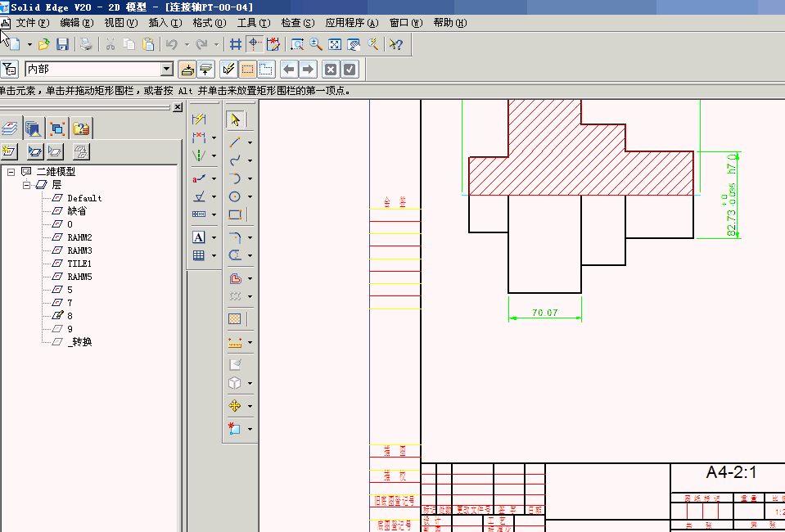
Task: Save the drawing with the floppy disk icon
Action: [x=62, y=44]
